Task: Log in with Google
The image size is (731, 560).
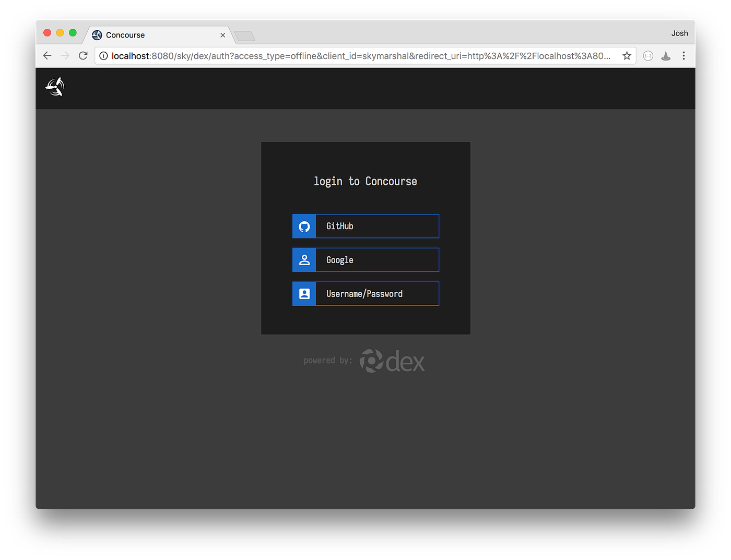Action: click(x=365, y=260)
